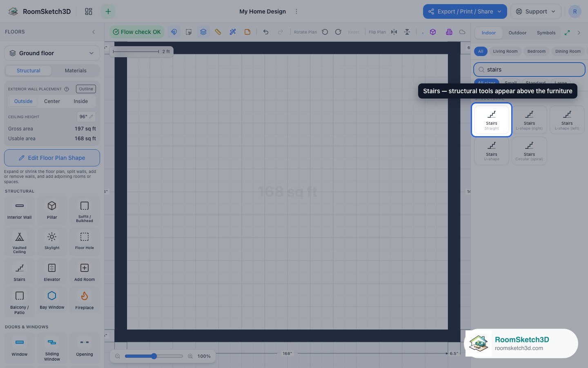The image size is (588, 368).
Task: Undo the last action
Action: [x=266, y=32]
